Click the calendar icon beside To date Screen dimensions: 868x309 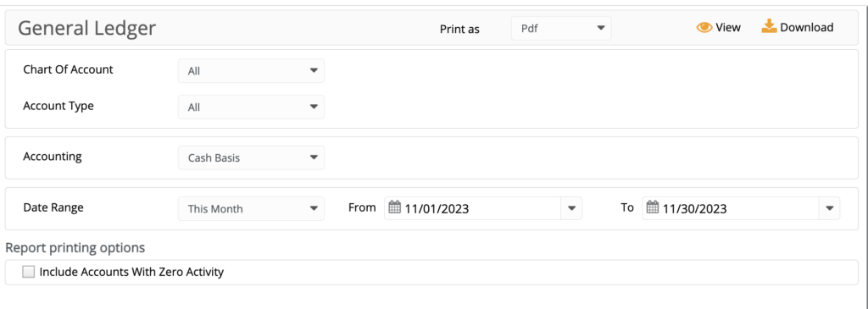(653, 208)
